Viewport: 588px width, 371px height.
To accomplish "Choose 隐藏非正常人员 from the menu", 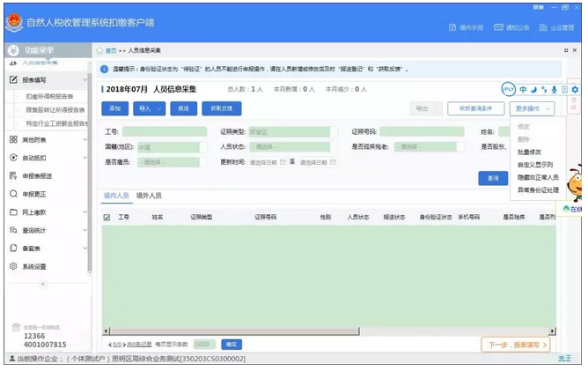I will click(538, 177).
